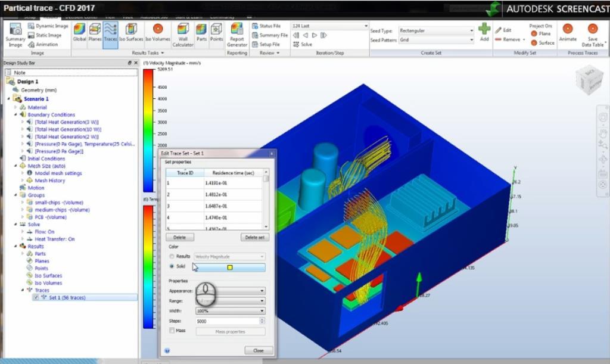The width and height of the screenshot is (610, 364).
Task: Open the Seed Type dropdown
Action: pyautogui.click(x=436, y=30)
